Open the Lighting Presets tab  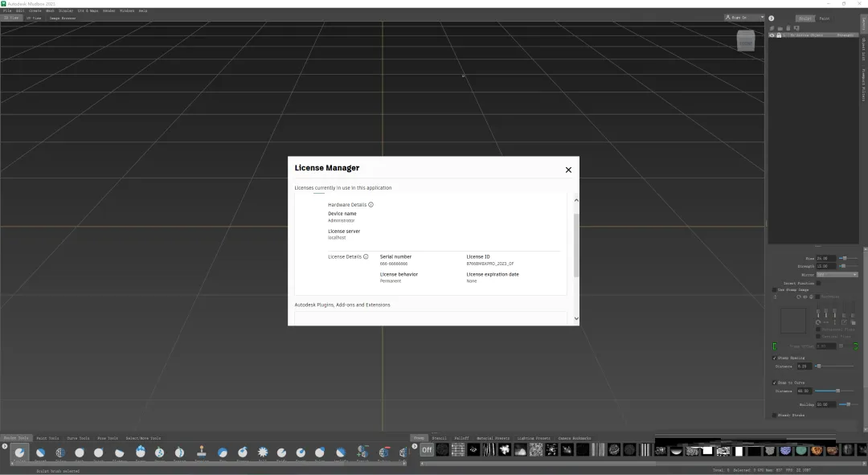(534, 438)
